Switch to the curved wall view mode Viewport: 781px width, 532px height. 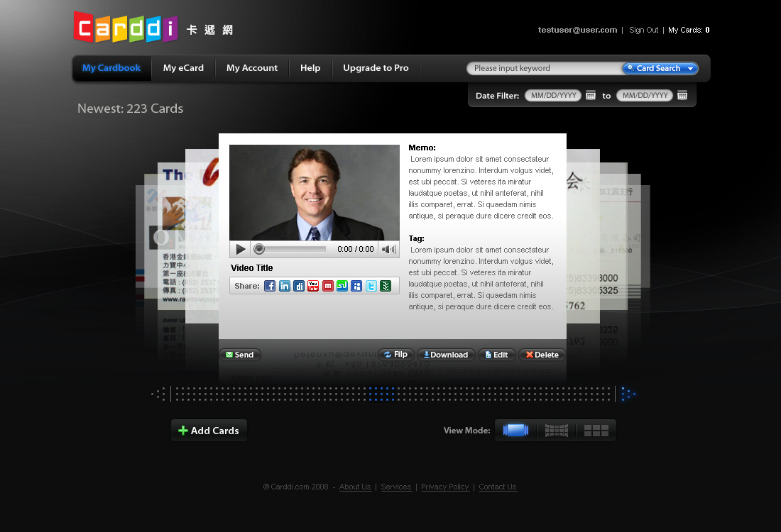point(557,431)
